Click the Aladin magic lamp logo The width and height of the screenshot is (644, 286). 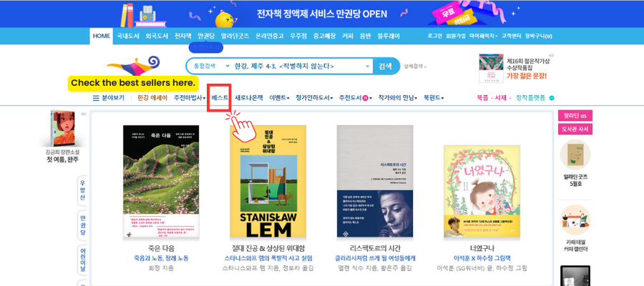[x=133, y=67]
